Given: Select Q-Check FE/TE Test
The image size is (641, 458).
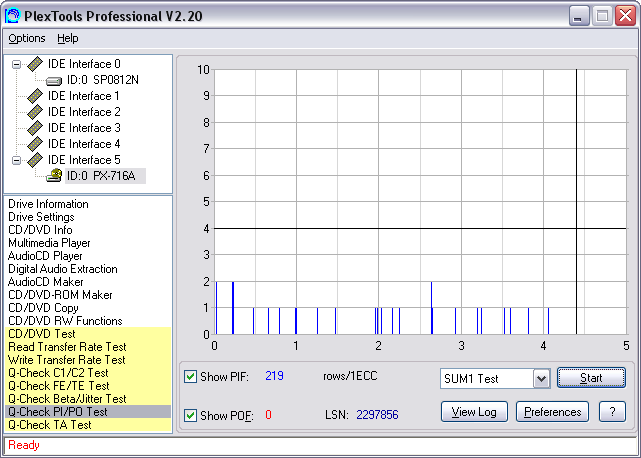Looking at the screenshot, I should click(88, 386).
